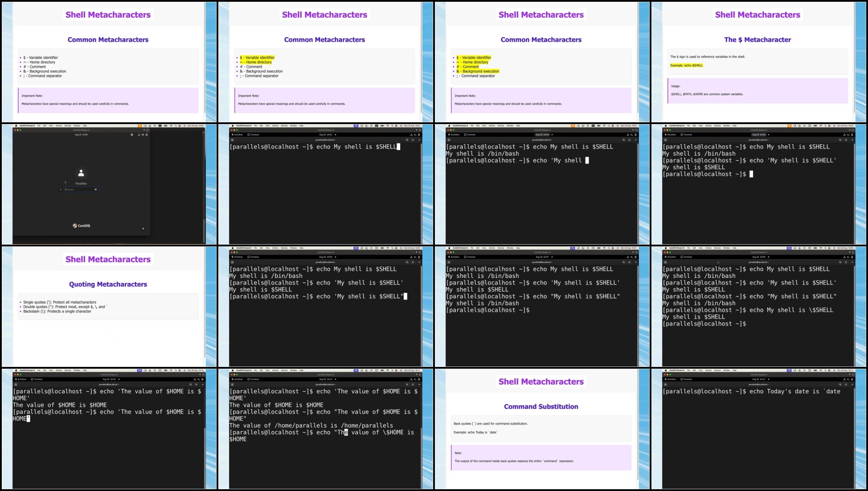
Task: Click 'Single quotes ('): Protect all metacharacters' bullet
Action: click(59, 302)
